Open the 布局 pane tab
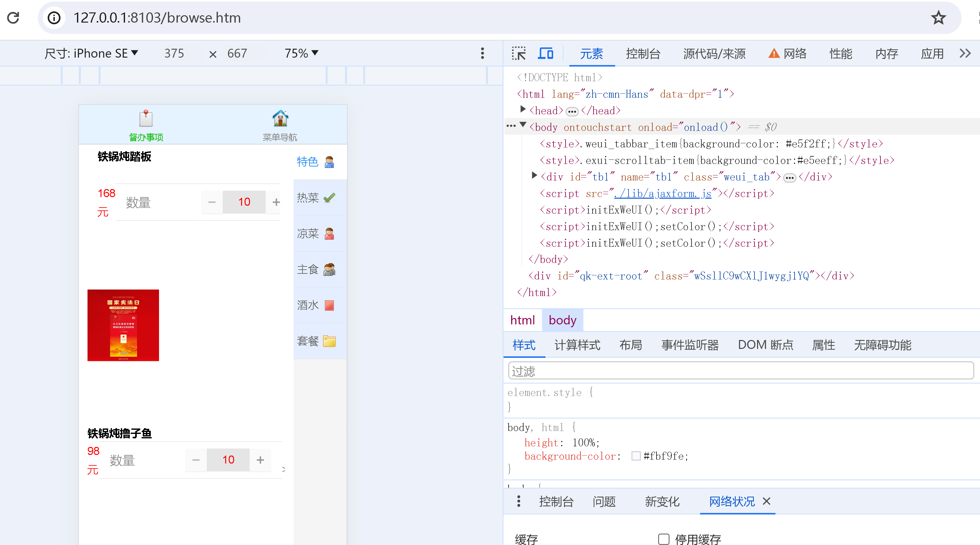 631,345
